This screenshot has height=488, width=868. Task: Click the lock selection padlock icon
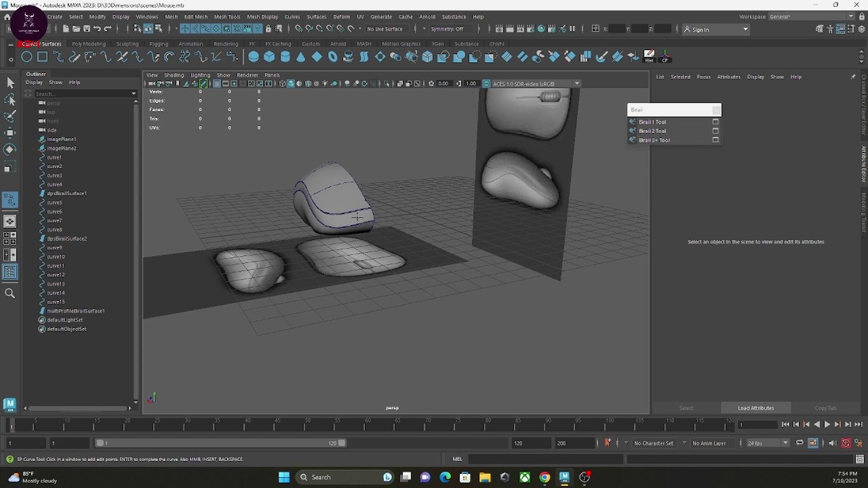(268, 28)
